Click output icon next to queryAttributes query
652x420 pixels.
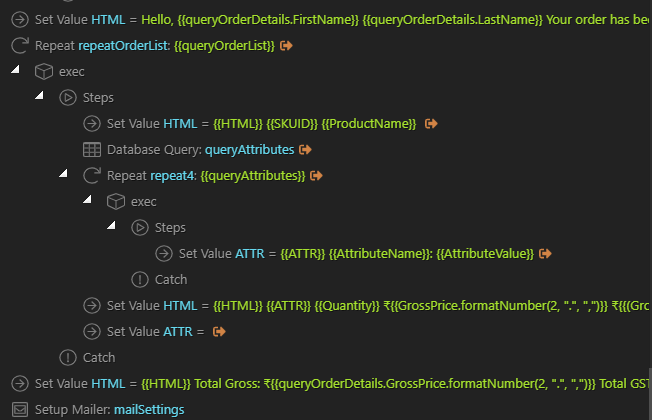(x=305, y=150)
